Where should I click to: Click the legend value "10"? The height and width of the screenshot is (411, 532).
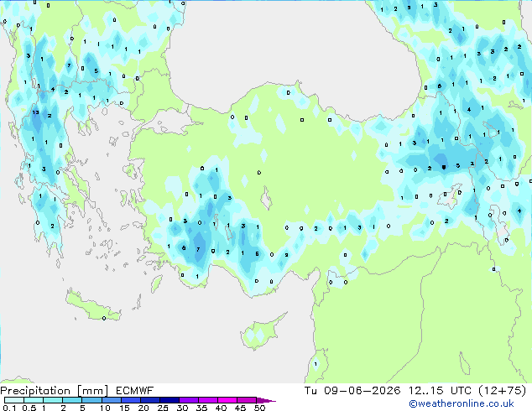coord(105,408)
